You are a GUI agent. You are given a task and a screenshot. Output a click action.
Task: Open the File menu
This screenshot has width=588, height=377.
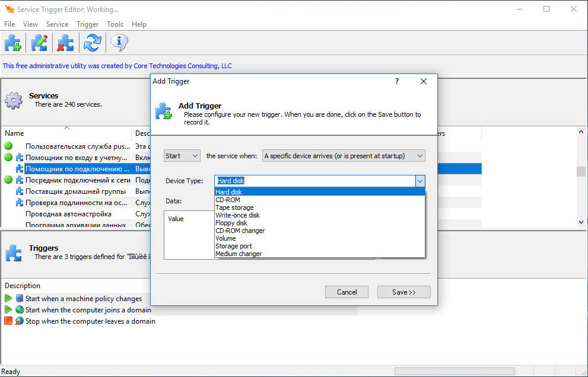coord(9,24)
